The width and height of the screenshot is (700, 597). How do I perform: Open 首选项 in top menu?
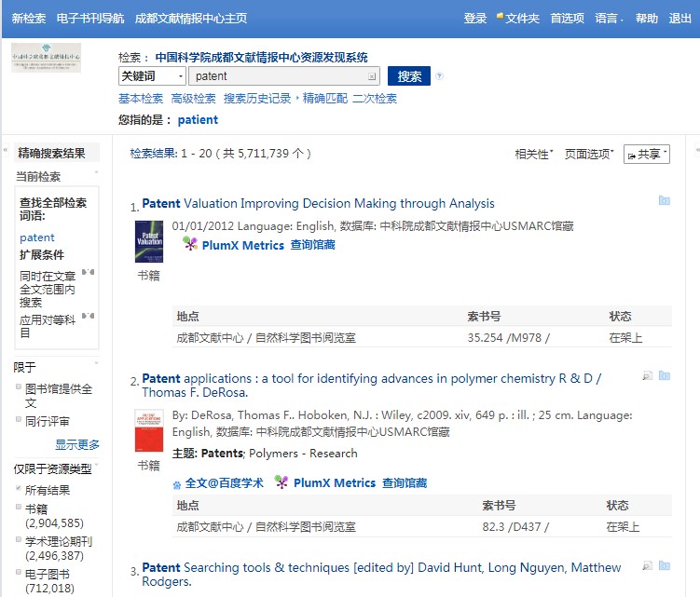click(567, 19)
